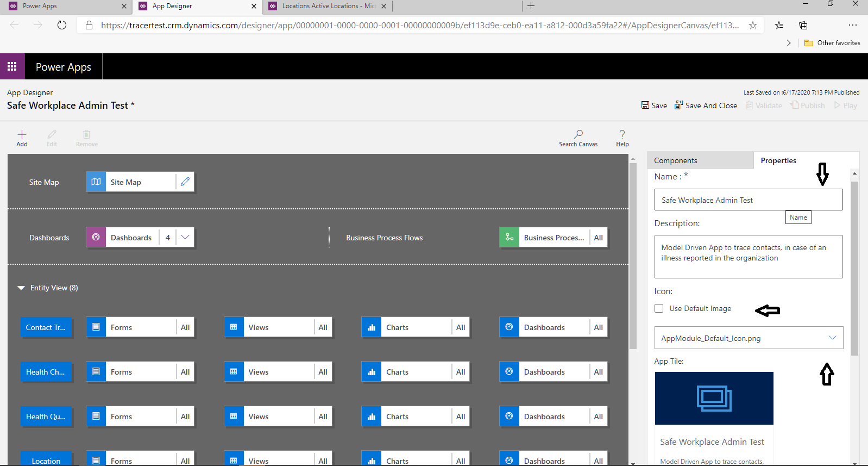The width and height of the screenshot is (868, 466).
Task: Refresh the browser page
Action: click(62, 25)
